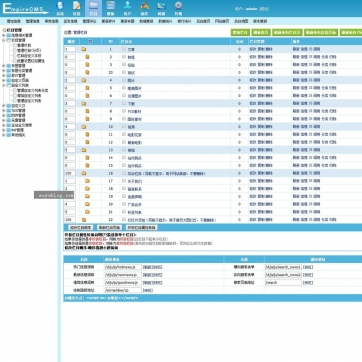The width and height of the screenshot is (362, 362).
Task: Click the green 刷新所有栏目页 button
Action: [x=287, y=32]
